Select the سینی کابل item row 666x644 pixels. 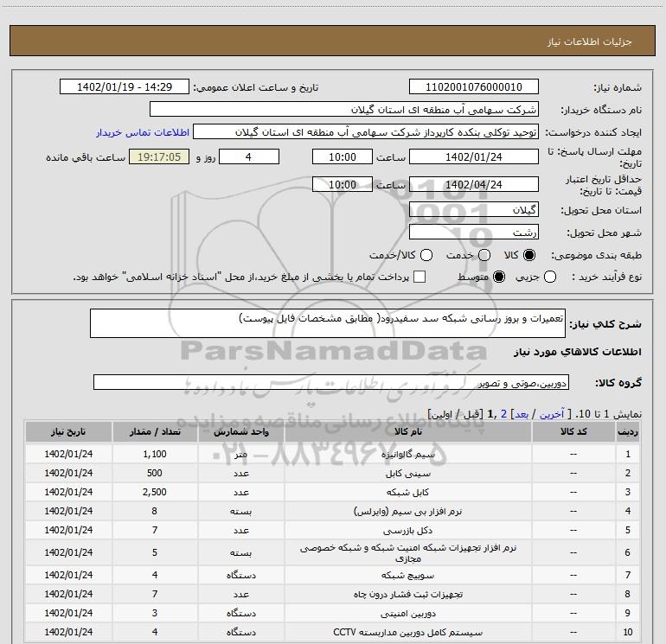coord(332,474)
